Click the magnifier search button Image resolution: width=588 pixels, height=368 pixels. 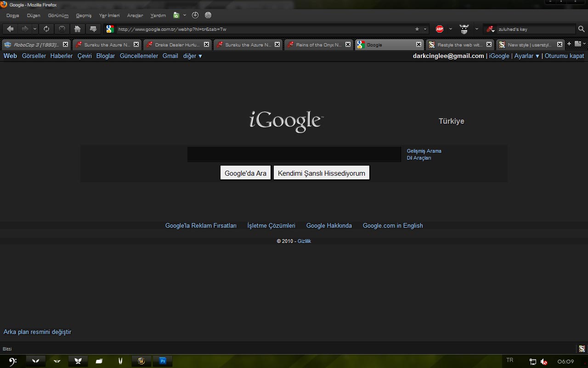pyautogui.click(x=581, y=29)
